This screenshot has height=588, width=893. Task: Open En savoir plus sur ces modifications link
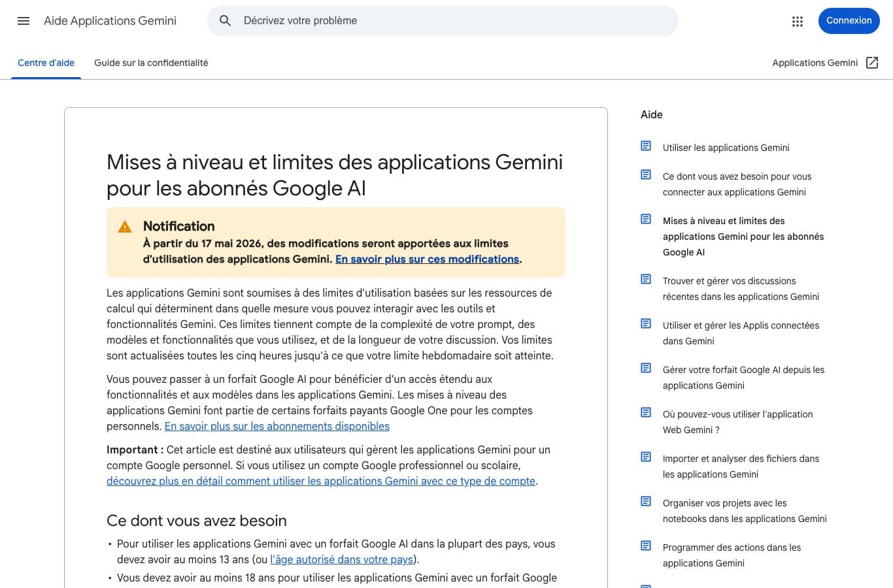[427, 259]
